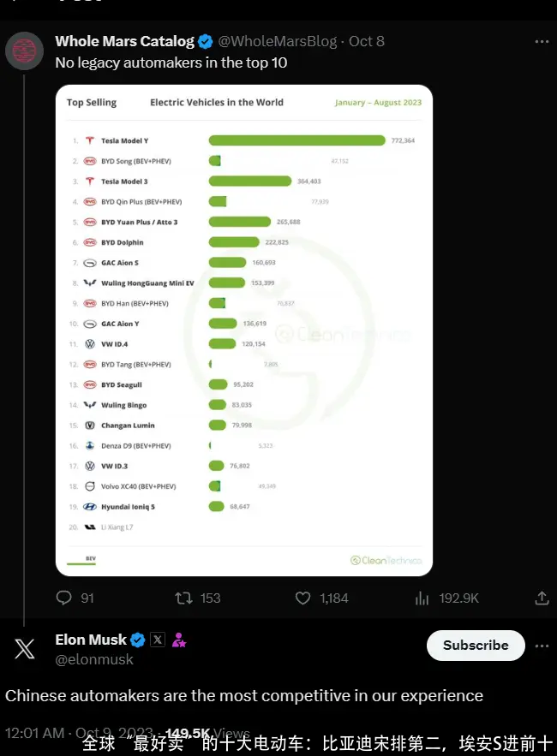This screenshot has width=557, height=756.
Task: Click the view analytics bar-chart icon
Action: coord(422,598)
